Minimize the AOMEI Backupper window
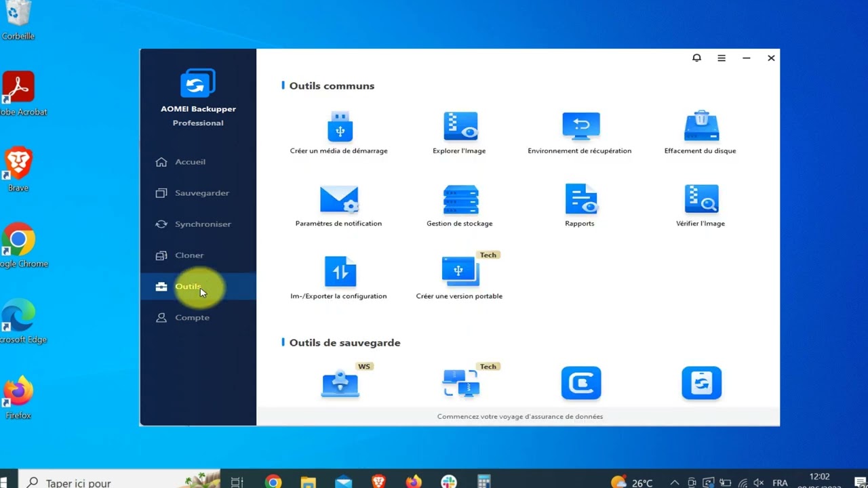Viewport: 868px width, 488px height. click(x=747, y=58)
